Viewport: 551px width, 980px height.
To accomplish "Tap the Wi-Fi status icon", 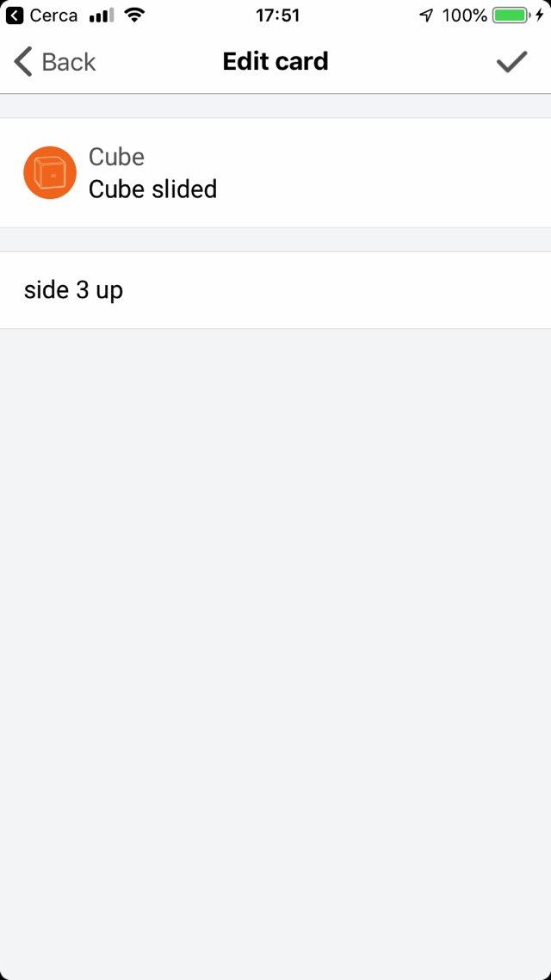I will [x=133, y=16].
